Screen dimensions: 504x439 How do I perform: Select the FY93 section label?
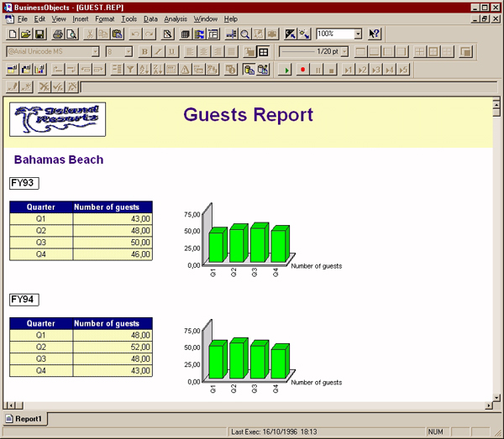pos(24,183)
